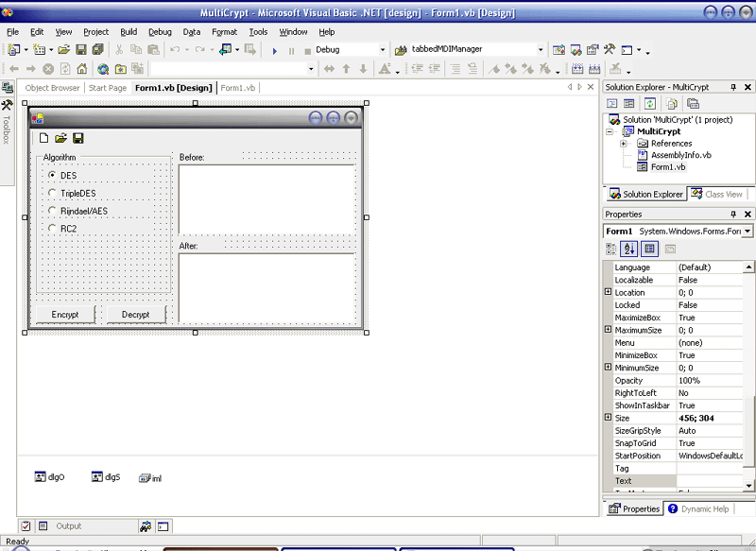Select the dlgO component in the tray
The width and height of the screenshot is (756, 551).
click(49, 477)
